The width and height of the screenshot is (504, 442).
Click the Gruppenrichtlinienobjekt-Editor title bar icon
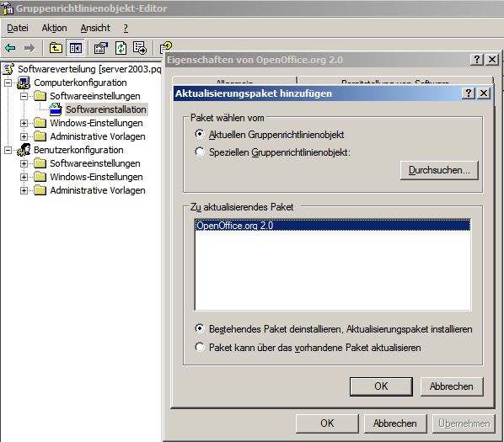click(x=7, y=8)
